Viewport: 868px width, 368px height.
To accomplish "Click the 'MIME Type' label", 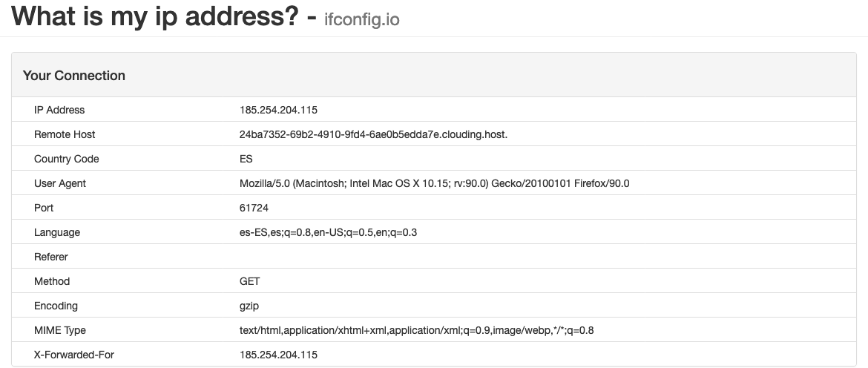I will tap(60, 330).
